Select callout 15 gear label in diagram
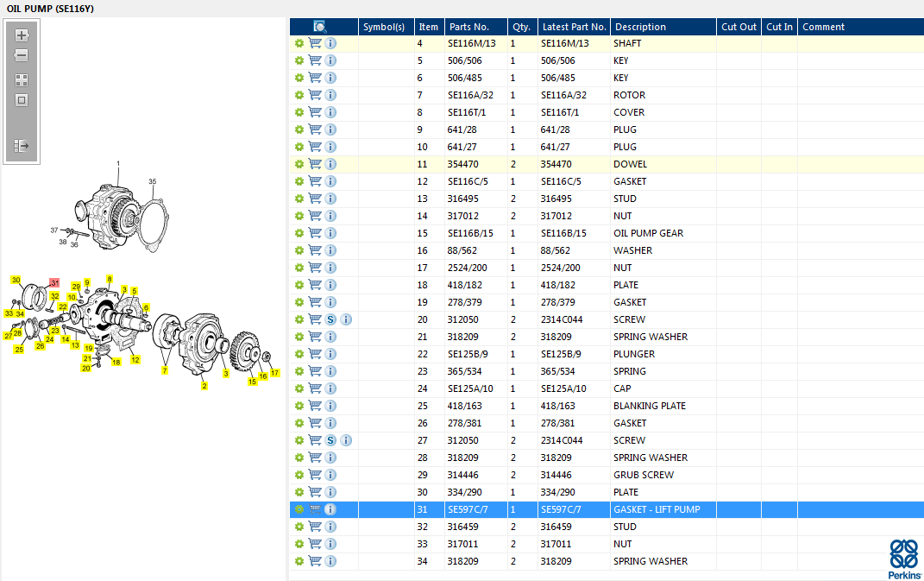The image size is (924, 581). pyautogui.click(x=252, y=382)
